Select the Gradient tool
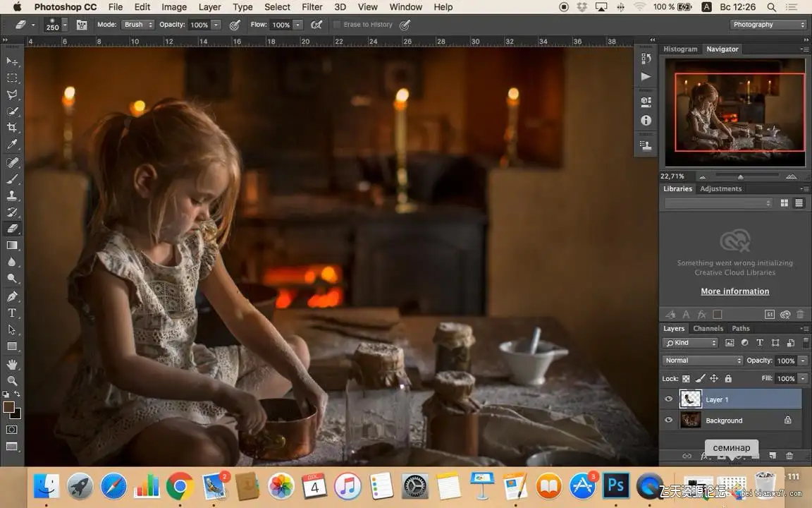 pyautogui.click(x=12, y=246)
